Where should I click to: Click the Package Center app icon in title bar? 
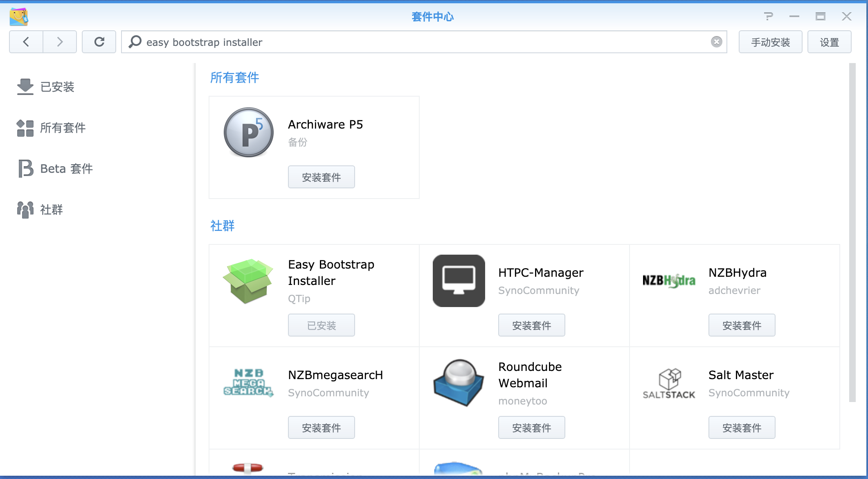tap(19, 16)
